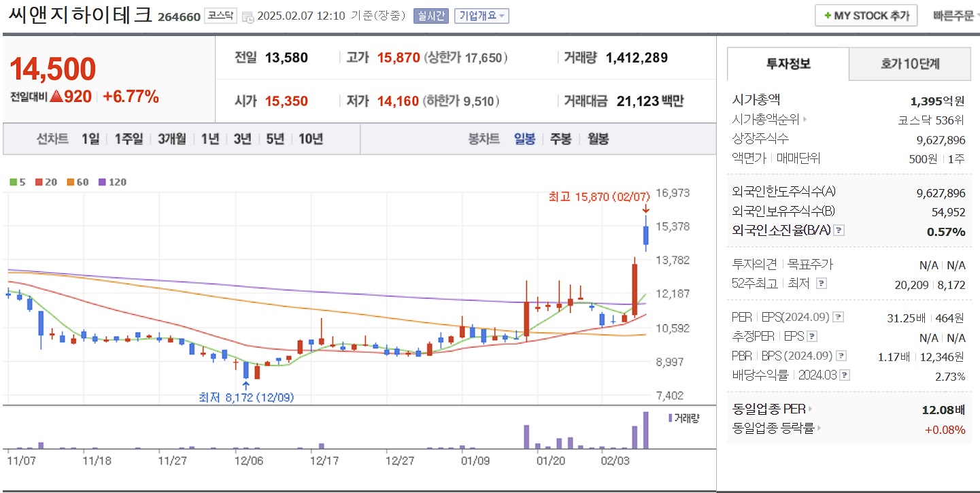980x493 pixels.
Task: Click the latest blue candlestick on 02/07
Action: [x=645, y=235]
